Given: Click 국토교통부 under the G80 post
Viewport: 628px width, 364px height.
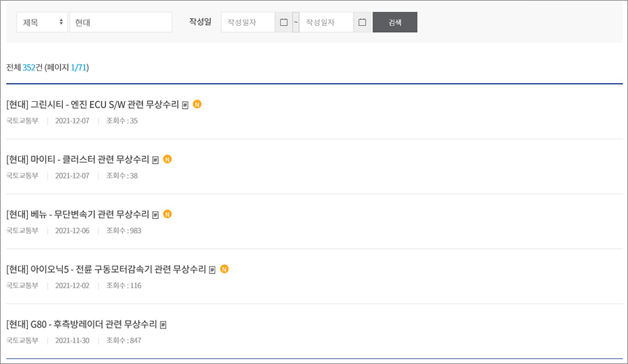Looking at the screenshot, I should tap(22, 340).
